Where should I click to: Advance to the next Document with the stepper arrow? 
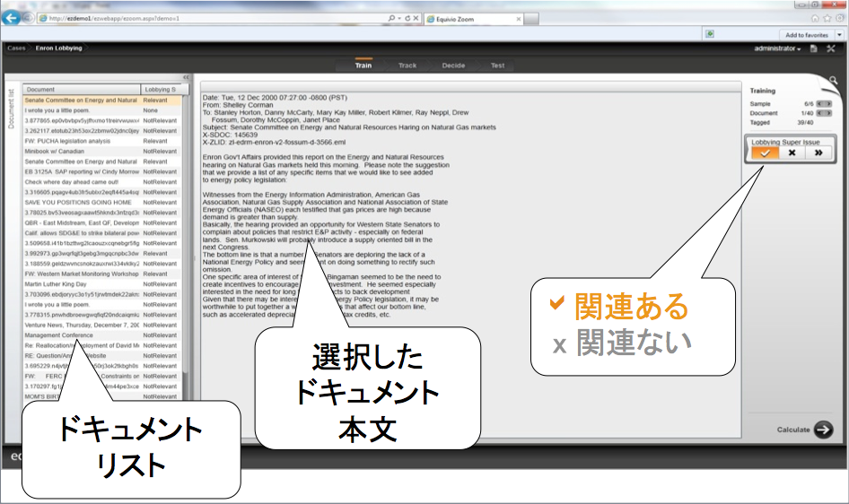(x=829, y=113)
